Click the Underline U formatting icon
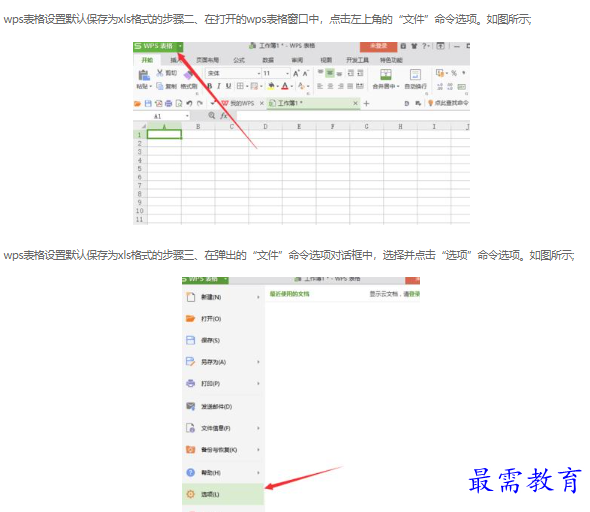This screenshot has width=590, height=512. pyautogui.click(x=228, y=86)
